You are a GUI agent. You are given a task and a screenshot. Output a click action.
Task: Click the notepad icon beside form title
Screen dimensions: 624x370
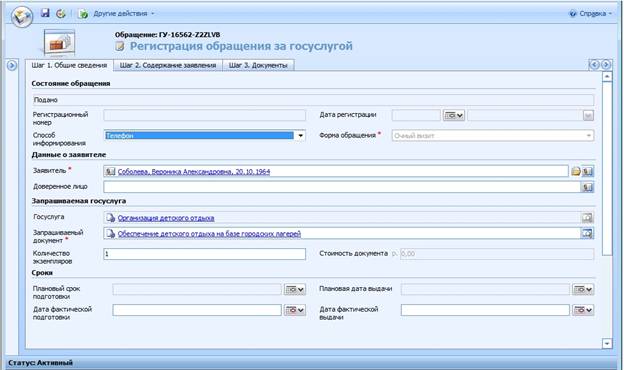[x=120, y=47]
